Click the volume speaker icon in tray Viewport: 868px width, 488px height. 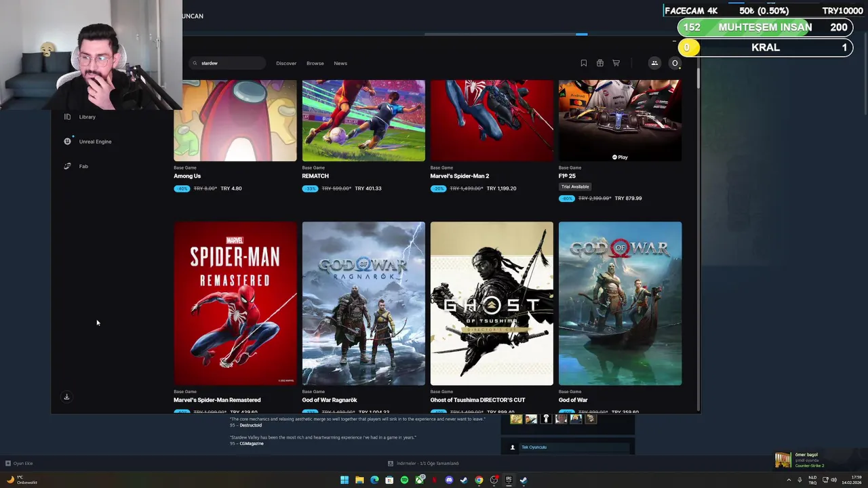click(x=833, y=480)
